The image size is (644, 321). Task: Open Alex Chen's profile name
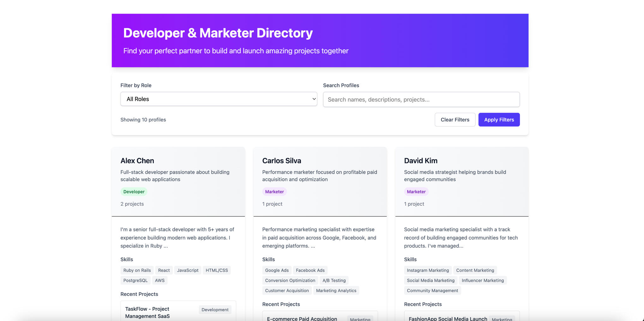[137, 161]
